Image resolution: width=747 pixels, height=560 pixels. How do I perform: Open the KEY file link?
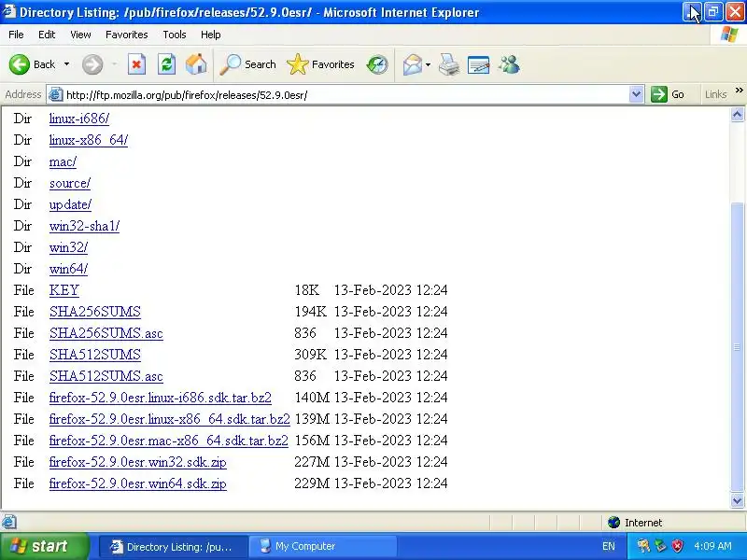pyautogui.click(x=63, y=290)
